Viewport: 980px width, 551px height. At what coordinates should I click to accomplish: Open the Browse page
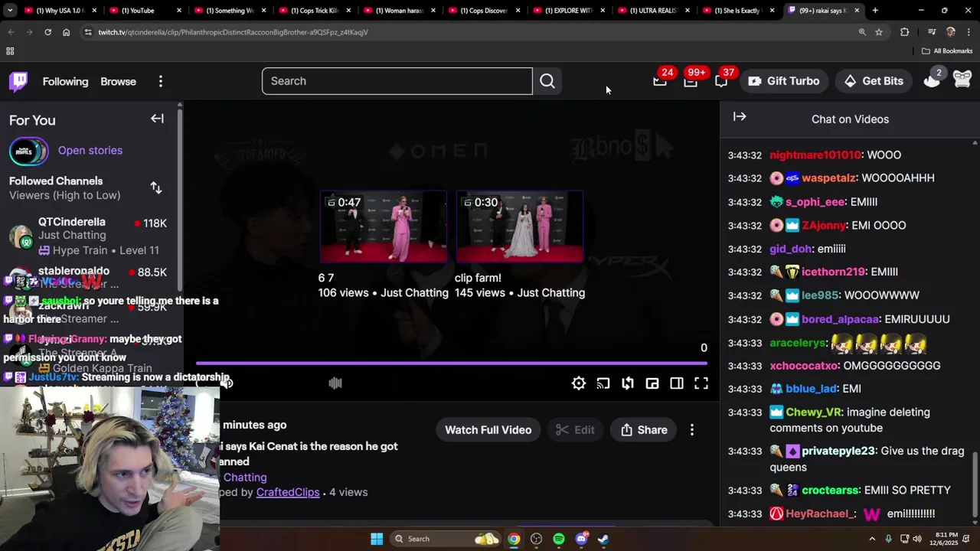pos(118,81)
